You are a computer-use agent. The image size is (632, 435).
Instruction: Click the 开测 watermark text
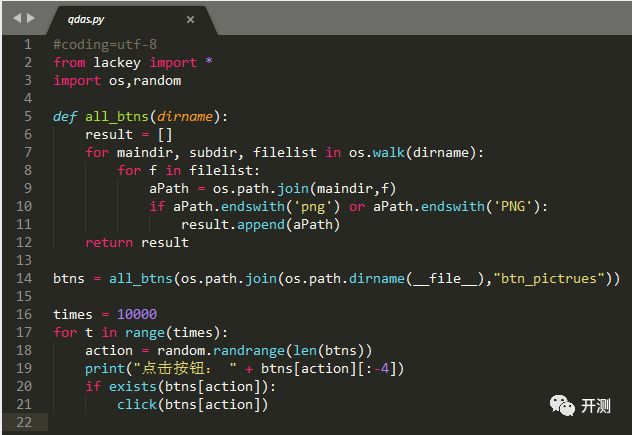[x=595, y=406]
